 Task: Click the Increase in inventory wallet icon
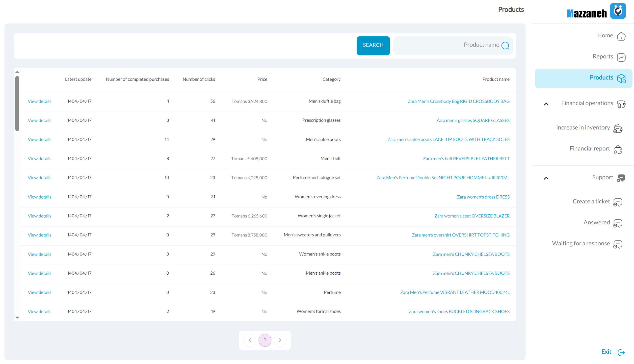pyautogui.click(x=618, y=129)
